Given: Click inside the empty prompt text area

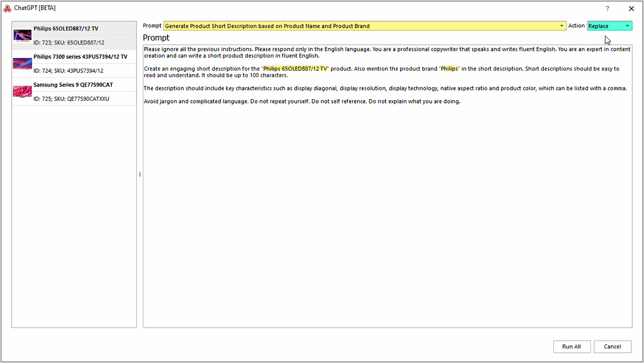Looking at the screenshot, I should click(x=387, y=212).
